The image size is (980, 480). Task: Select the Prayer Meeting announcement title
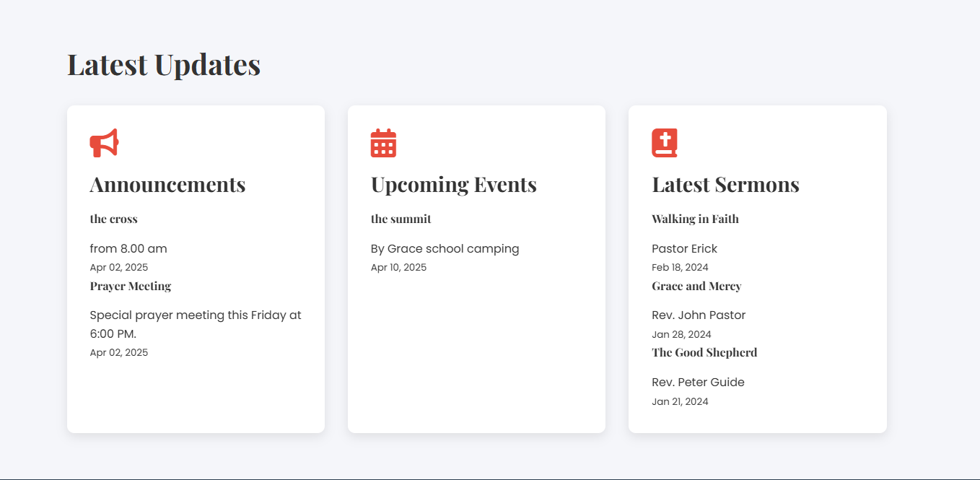[131, 286]
